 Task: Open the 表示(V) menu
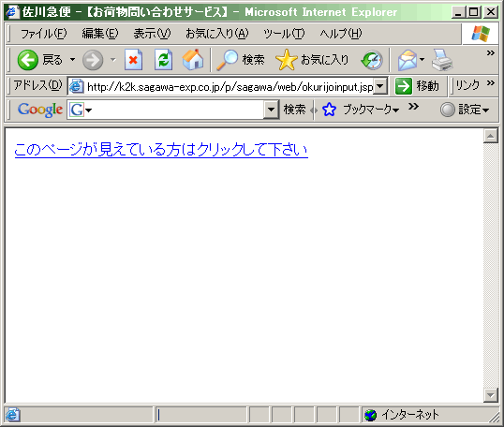coord(152,34)
